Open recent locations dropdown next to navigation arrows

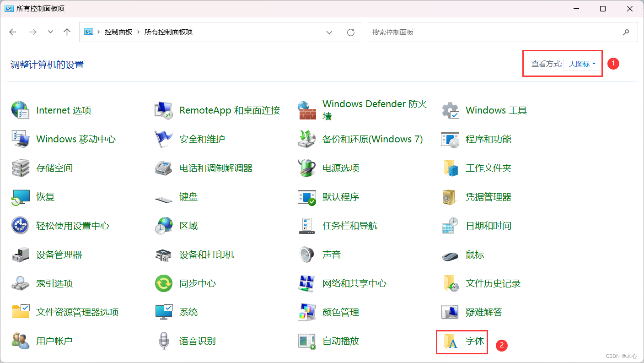click(50, 32)
